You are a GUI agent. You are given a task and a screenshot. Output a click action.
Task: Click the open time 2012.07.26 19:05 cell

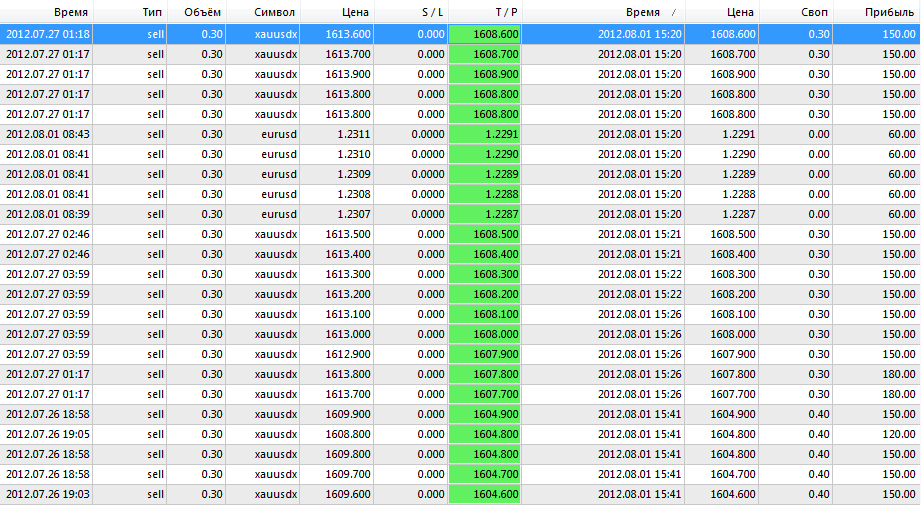pyautogui.click(x=46, y=434)
